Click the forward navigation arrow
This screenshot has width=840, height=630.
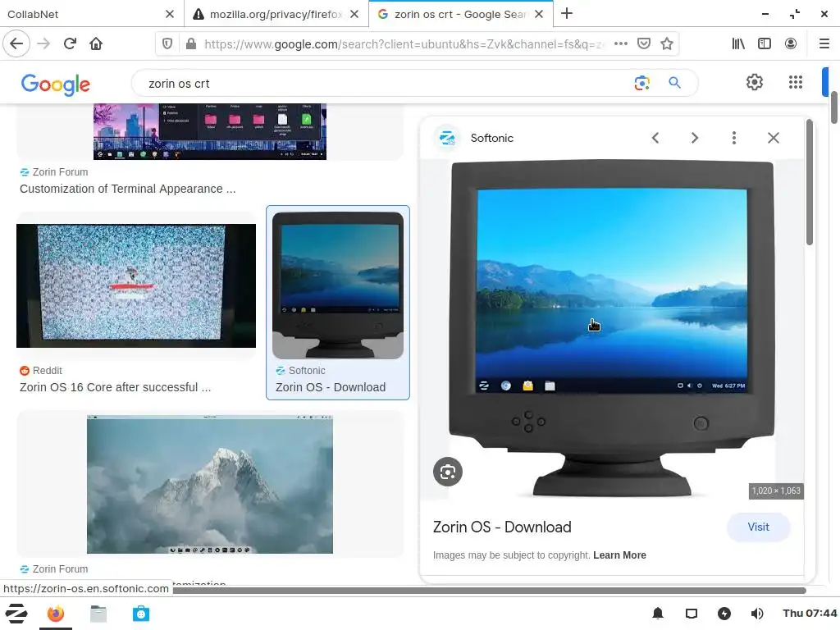click(x=43, y=43)
